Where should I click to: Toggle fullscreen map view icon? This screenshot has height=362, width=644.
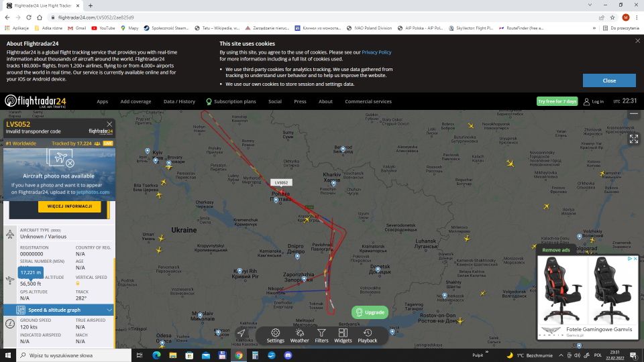coord(634,139)
